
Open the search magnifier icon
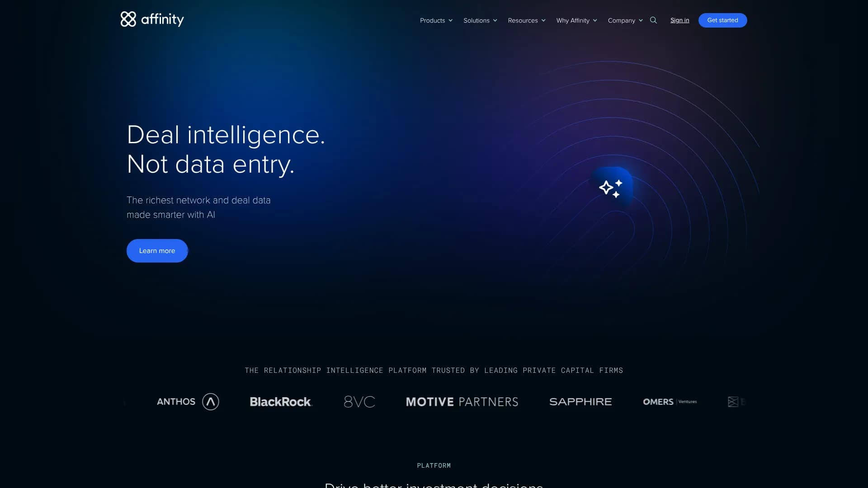(x=653, y=20)
